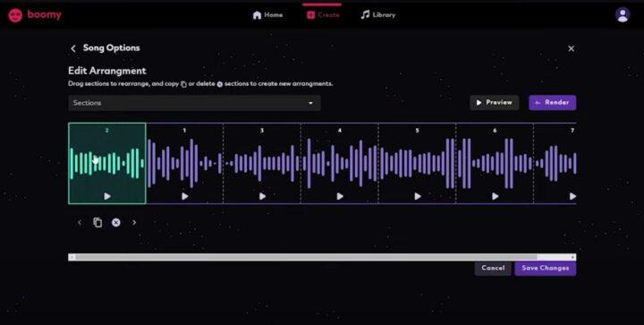644x325 pixels.
Task: Click the Boomy logo
Action: pyautogui.click(x=35, y=15)
